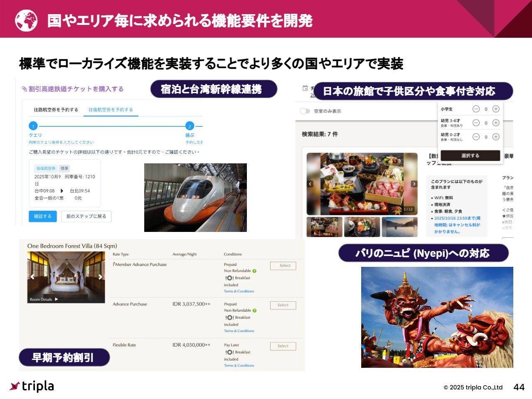Click the discount rail ticket link icon

click(x=25, y=89)
